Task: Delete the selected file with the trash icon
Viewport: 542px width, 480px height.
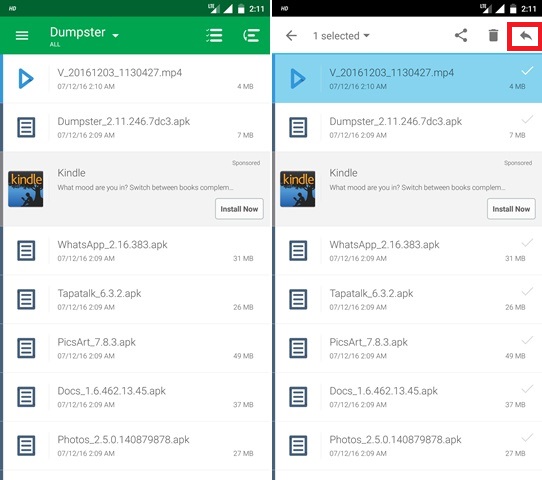Action: [493, 35]
